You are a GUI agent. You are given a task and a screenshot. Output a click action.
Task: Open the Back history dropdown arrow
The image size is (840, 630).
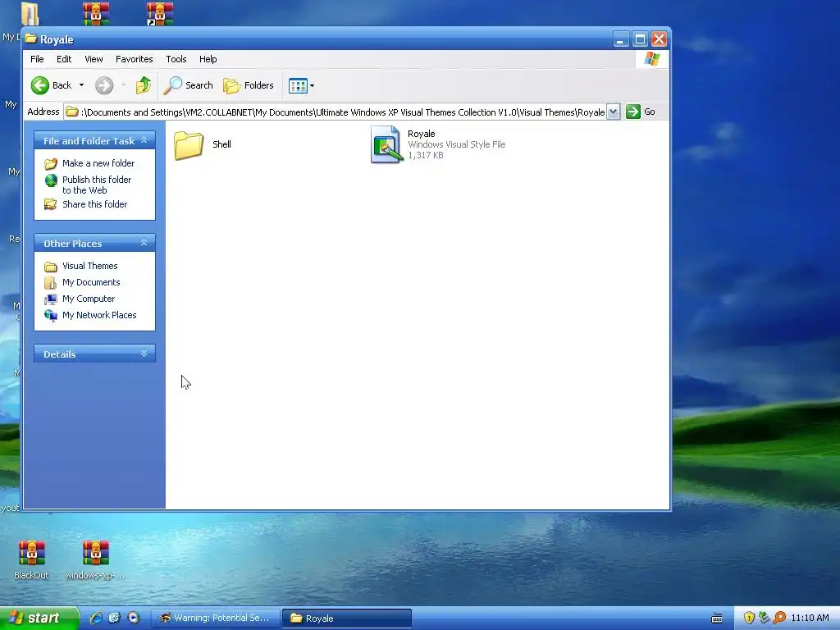tap(81, 85)
